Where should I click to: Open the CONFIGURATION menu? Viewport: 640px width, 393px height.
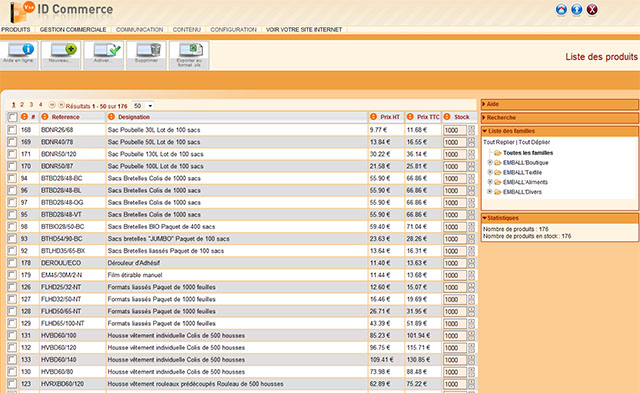[233, 30]
